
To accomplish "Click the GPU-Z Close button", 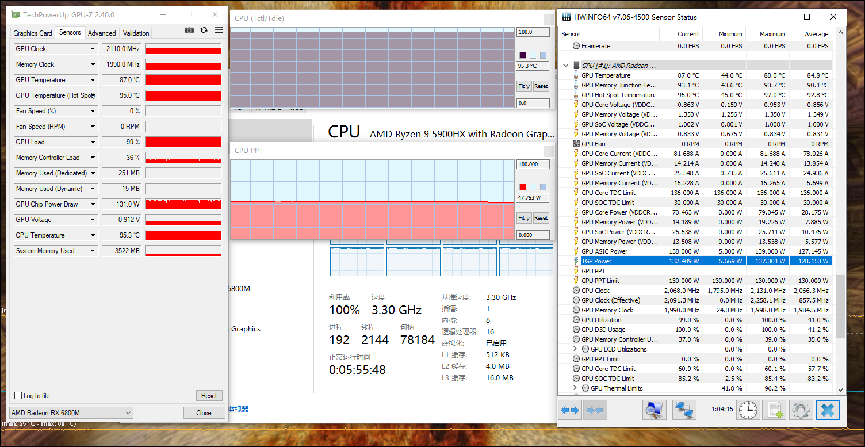I will [x=204, y=412].
